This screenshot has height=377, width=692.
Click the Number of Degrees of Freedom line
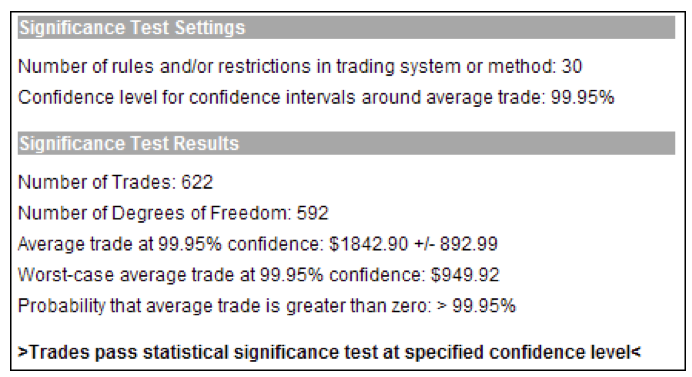pyautogui.click(x=173, y=213)
